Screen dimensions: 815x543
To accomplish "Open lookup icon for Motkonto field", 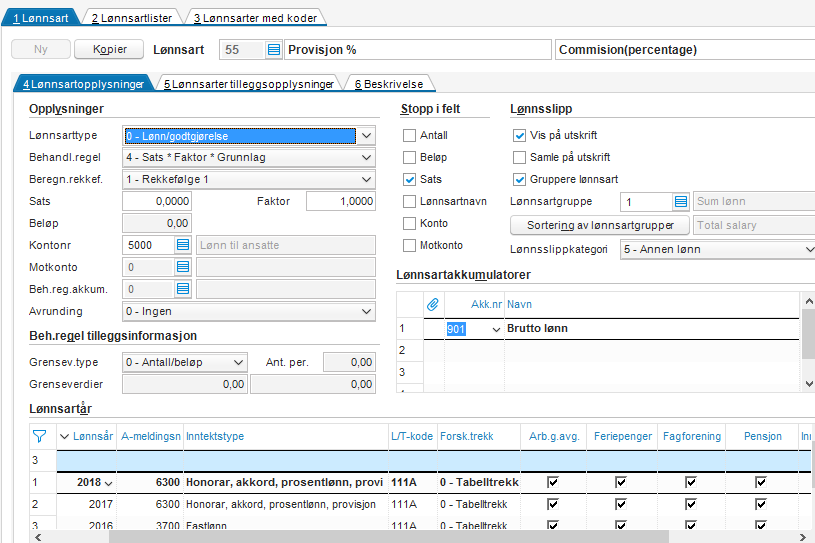I will tap(183, 267).
